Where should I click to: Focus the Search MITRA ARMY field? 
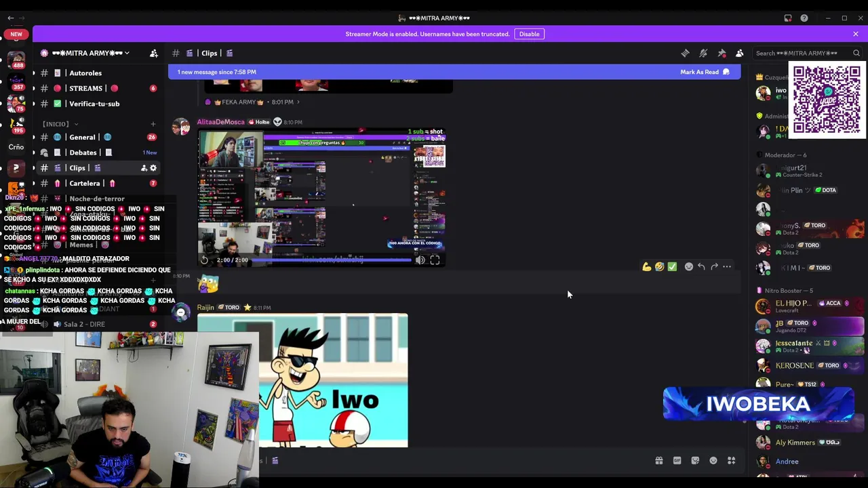(x=806, y=53)
